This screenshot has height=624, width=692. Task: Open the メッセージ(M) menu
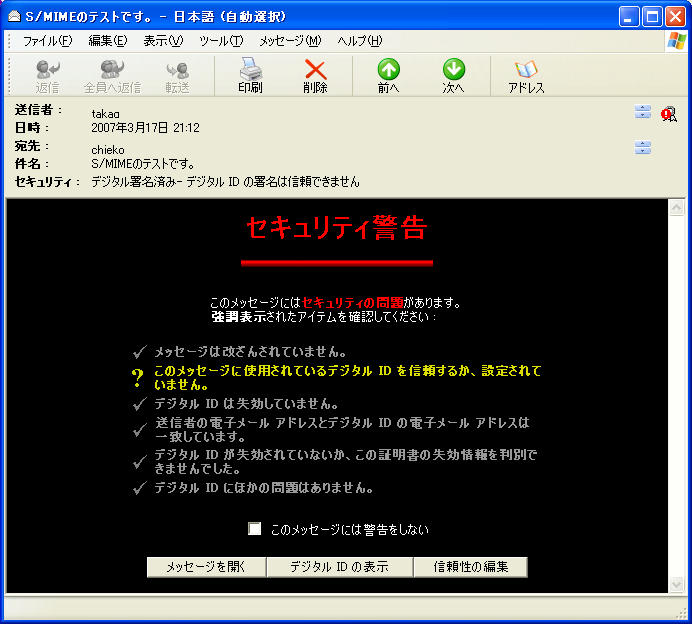[x=290, y=41]
